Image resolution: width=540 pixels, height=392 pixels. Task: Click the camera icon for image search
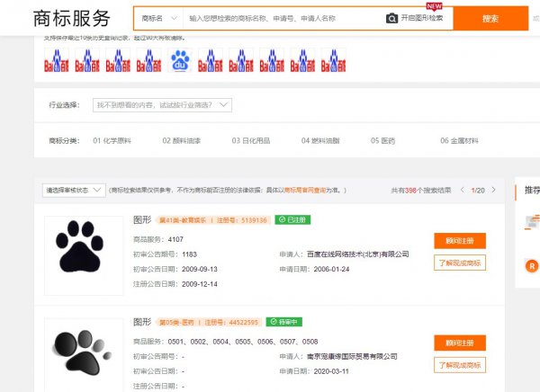(391, 18)
